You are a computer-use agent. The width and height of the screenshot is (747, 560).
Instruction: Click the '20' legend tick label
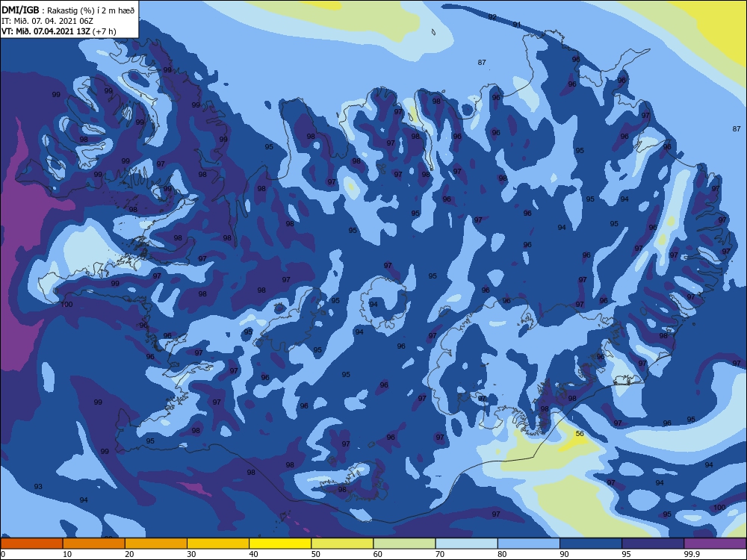[129, 554]
